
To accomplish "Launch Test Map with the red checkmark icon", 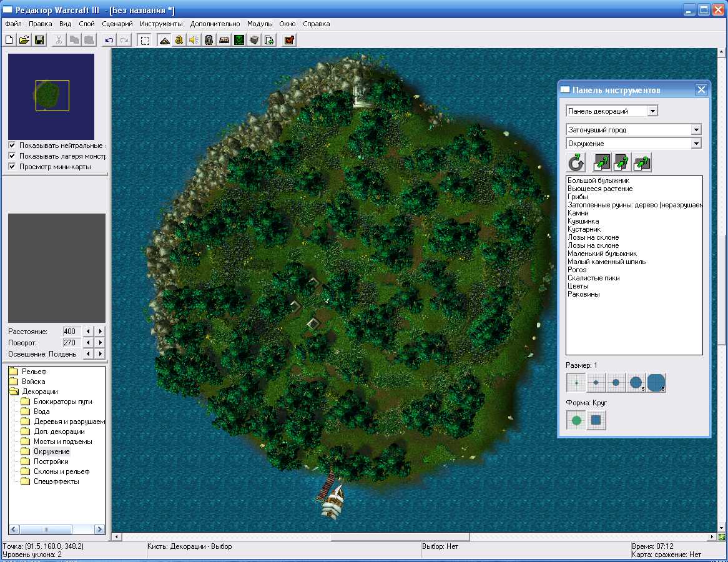I will (x=289, y=41).
